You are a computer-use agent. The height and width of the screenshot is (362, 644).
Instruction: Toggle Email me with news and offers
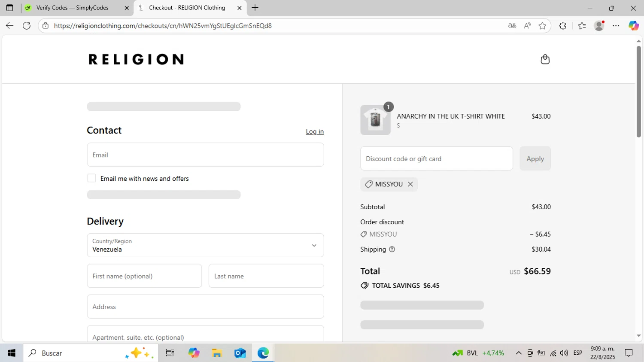91,178
